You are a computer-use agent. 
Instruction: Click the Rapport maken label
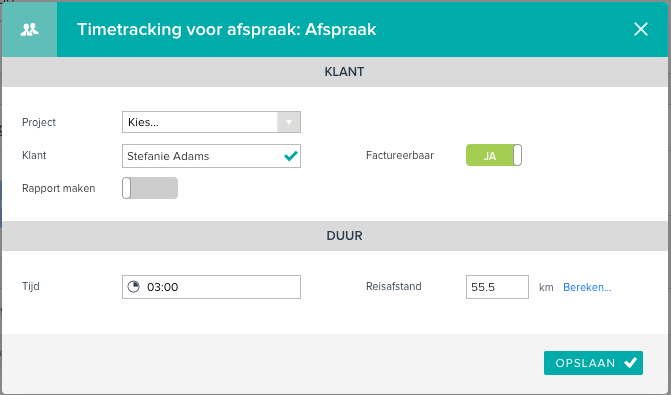tap(59, 188)
